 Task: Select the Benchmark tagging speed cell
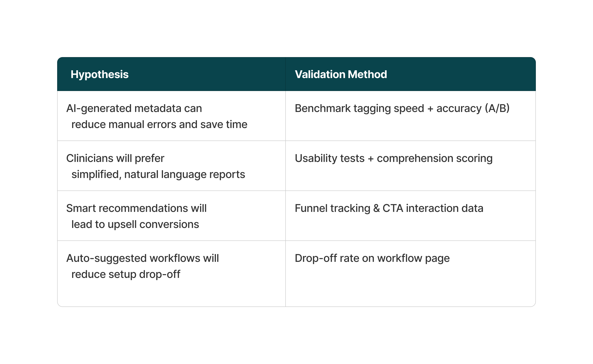point(411,116)
